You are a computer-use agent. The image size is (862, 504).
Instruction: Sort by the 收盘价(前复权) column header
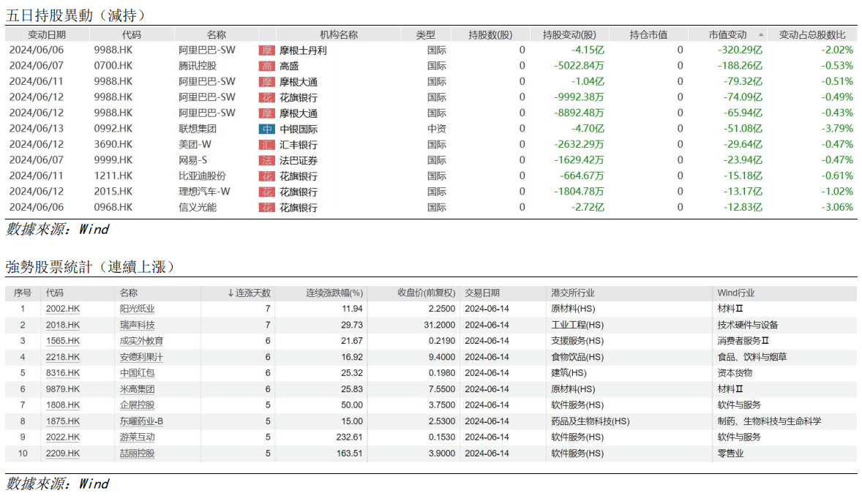[426, 293]
